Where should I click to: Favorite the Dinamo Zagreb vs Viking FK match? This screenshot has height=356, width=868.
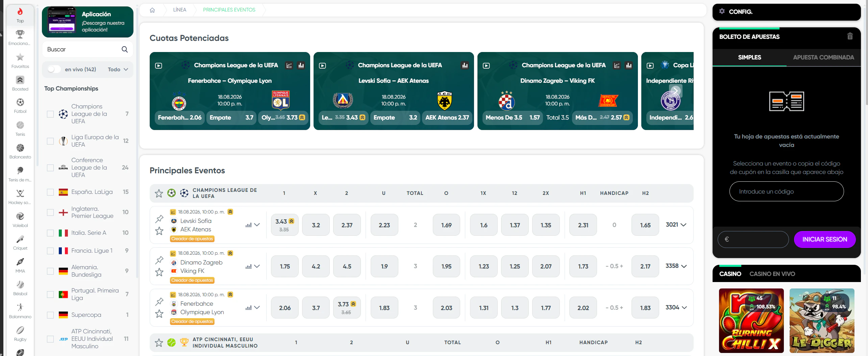(x=159, y=272)
